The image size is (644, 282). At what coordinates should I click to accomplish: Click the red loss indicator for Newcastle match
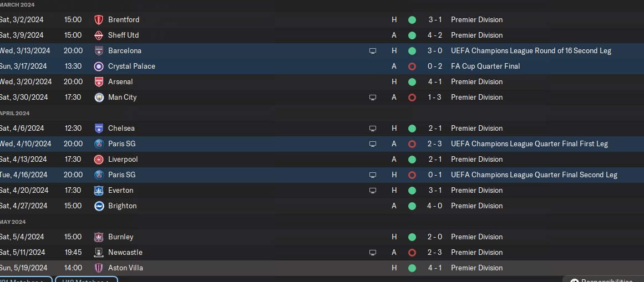[x=412, y=253]
